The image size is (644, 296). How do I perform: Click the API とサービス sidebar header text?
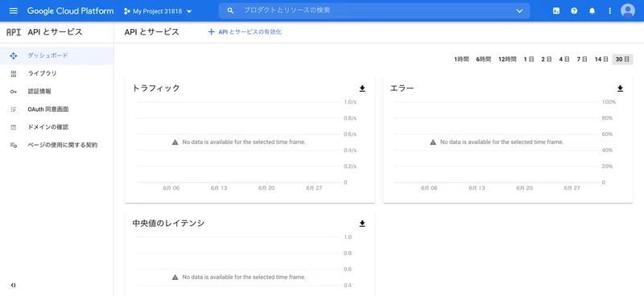[55, 32]
